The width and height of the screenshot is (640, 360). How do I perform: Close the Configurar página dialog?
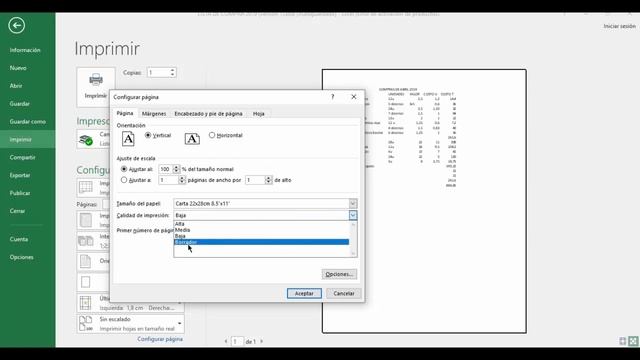point(354,97)
